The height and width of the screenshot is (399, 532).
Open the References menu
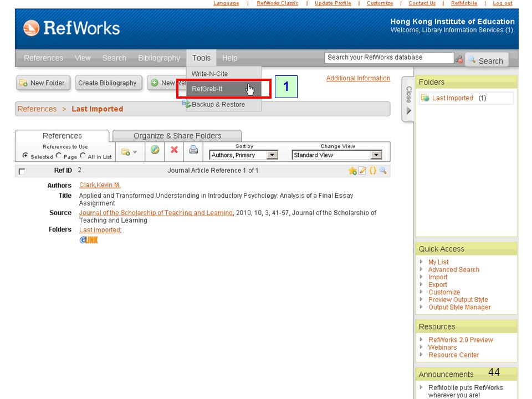(x=43, y=58)
